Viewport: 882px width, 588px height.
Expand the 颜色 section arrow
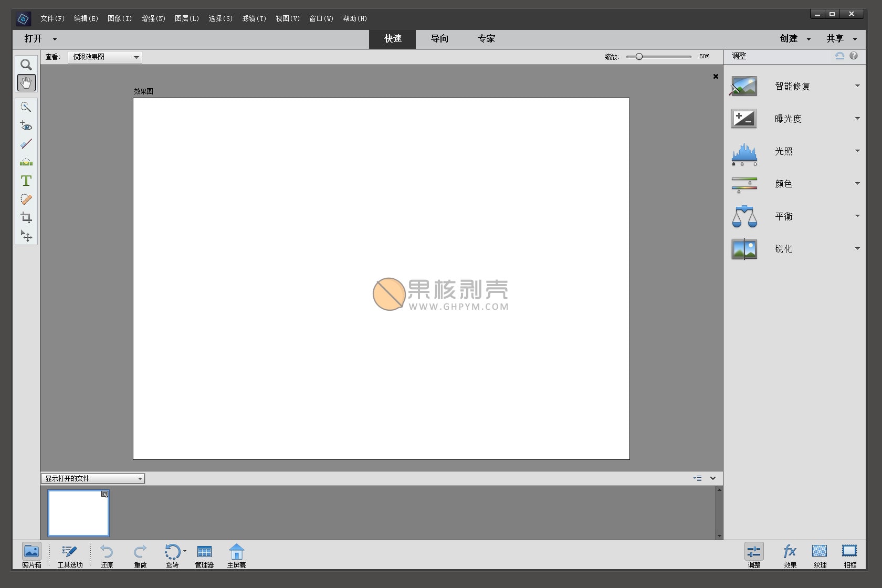pyautogui.click(x=857, y=183)
